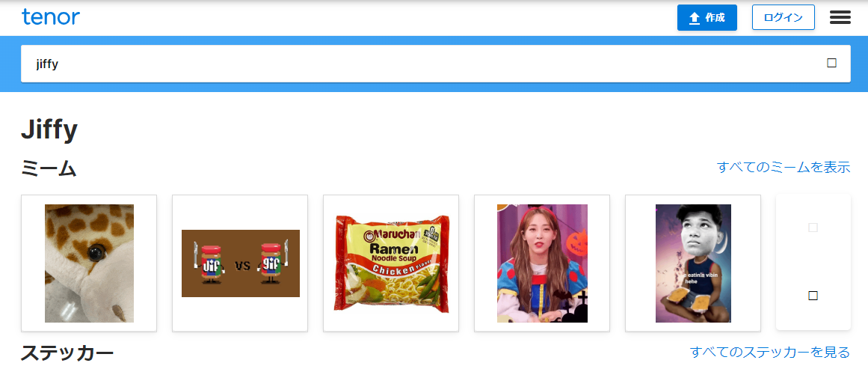Open the Maruchan Ramen noodle meme

pyautogui.click(x=391, y=263)
